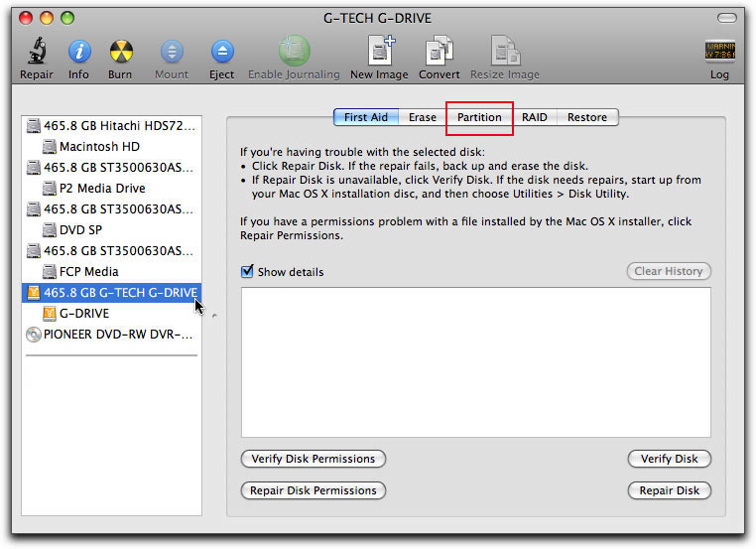
Task: Select the 465.8 GB Hitachi HDS72 disk
Action: (x=111, y=126)
